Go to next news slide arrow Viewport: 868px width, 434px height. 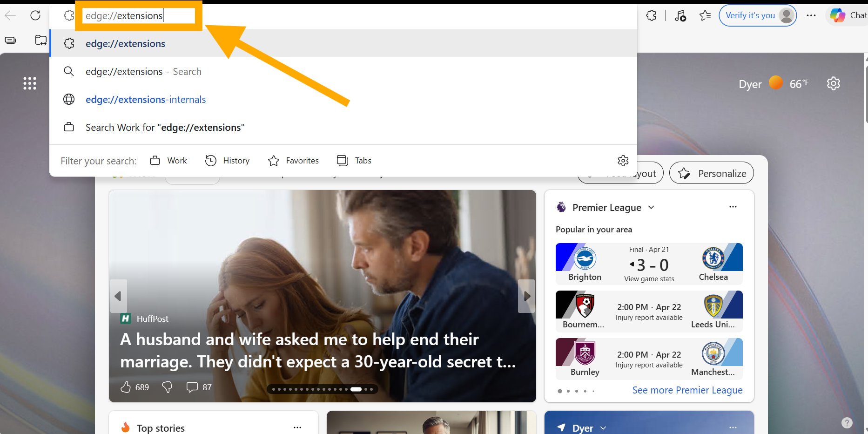(526, 296)
